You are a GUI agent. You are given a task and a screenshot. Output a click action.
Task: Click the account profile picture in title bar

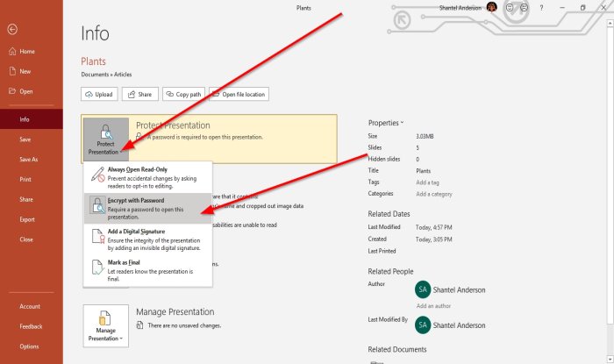[x=492, y=7]
